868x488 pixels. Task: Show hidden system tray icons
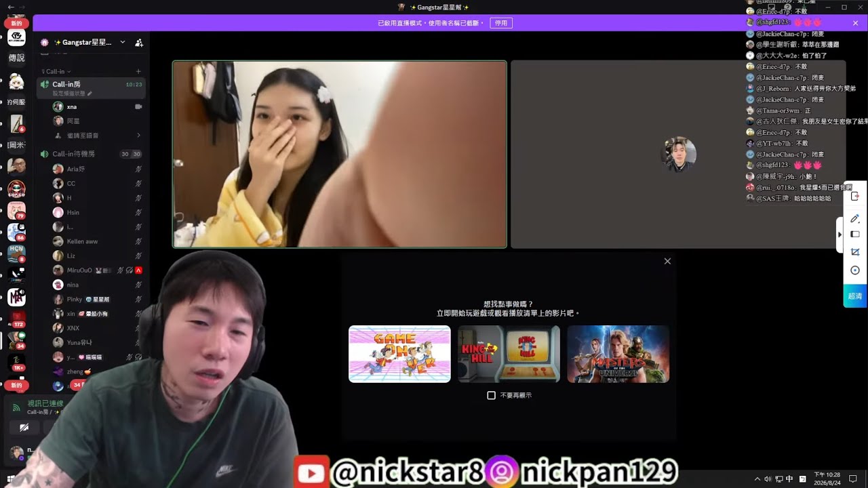point(757,479)
